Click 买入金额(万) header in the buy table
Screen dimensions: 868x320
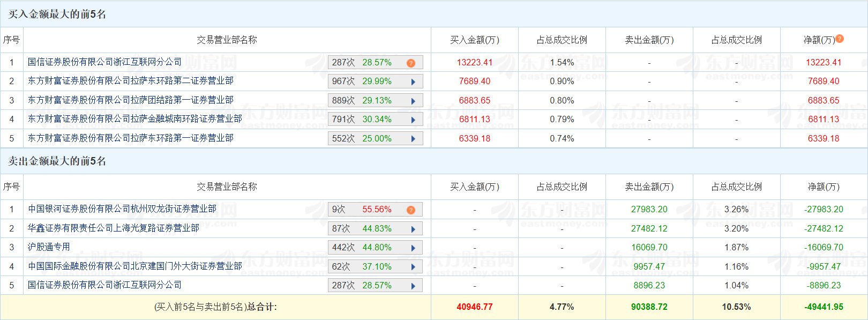click(474, 40)
